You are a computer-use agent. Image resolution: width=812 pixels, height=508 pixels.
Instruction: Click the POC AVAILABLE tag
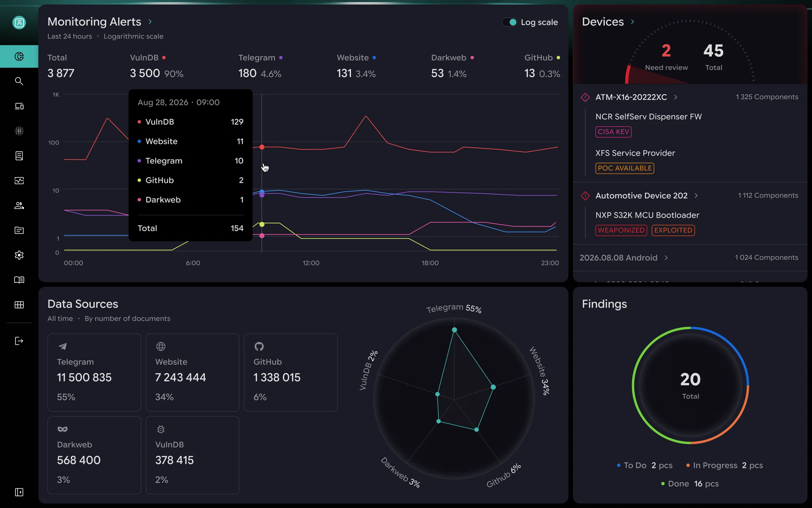coord(625,168)
